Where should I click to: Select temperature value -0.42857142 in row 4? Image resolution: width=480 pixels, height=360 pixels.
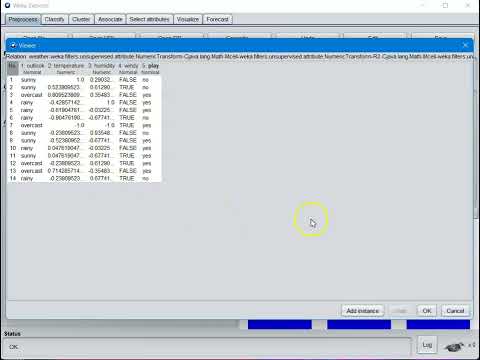[66, 102]
